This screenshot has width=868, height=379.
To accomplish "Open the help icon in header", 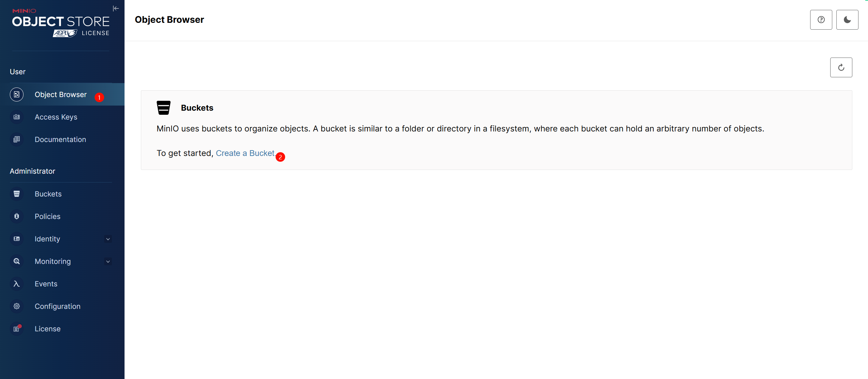I will click(x=821, y=20).
